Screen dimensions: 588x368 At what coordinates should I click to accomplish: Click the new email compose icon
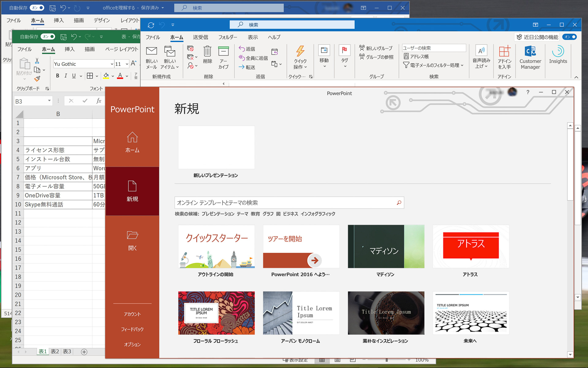tap(151, 56)
